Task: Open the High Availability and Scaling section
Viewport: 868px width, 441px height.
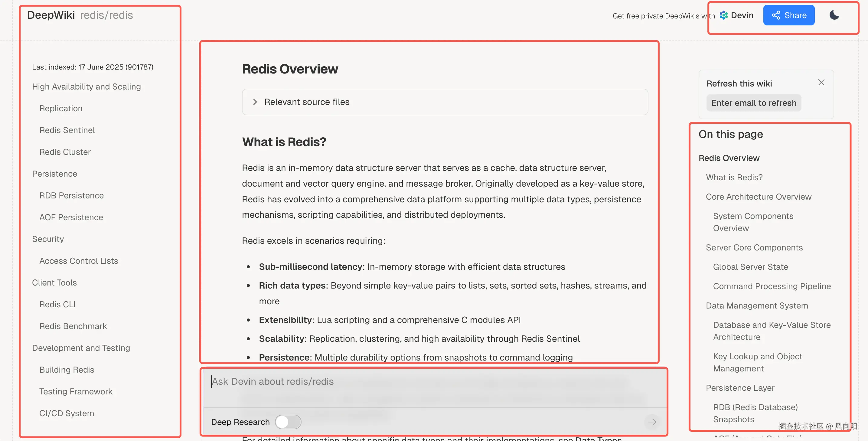Action: point(86,87)
